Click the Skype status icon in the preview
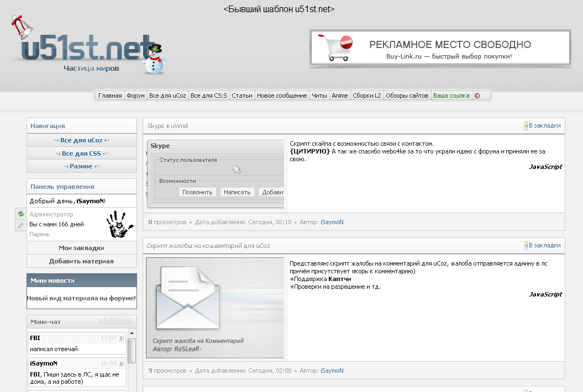583x392 pixels. tap(237, 169)
